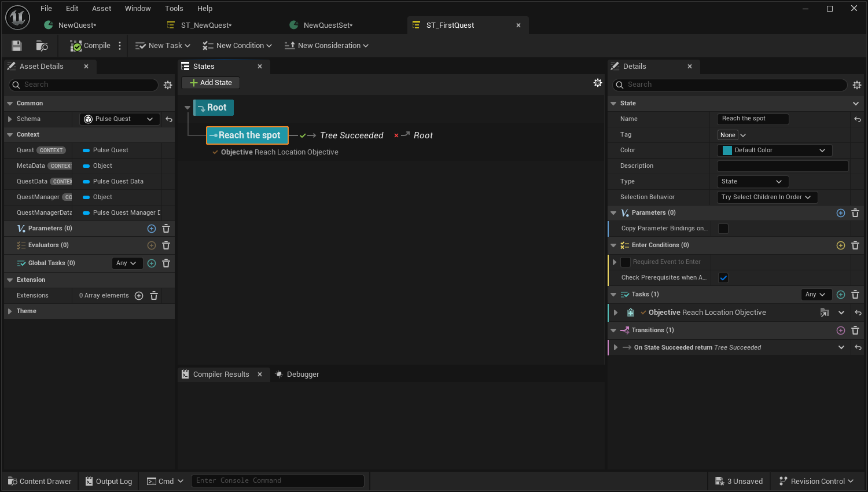Viewport: 868px width, 492px height.
Task: Toggle Copy Parameter Bindings checkbox
Action: coord(723,229)
